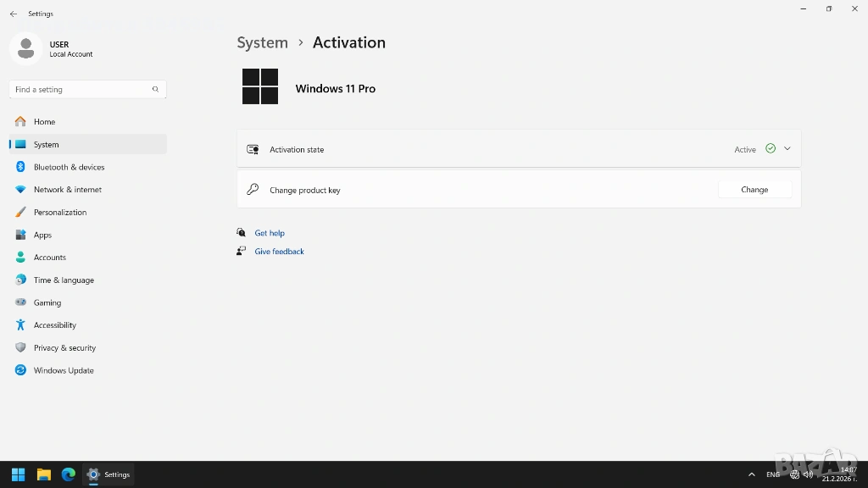Open File Explorer from the taskbar

44,474
